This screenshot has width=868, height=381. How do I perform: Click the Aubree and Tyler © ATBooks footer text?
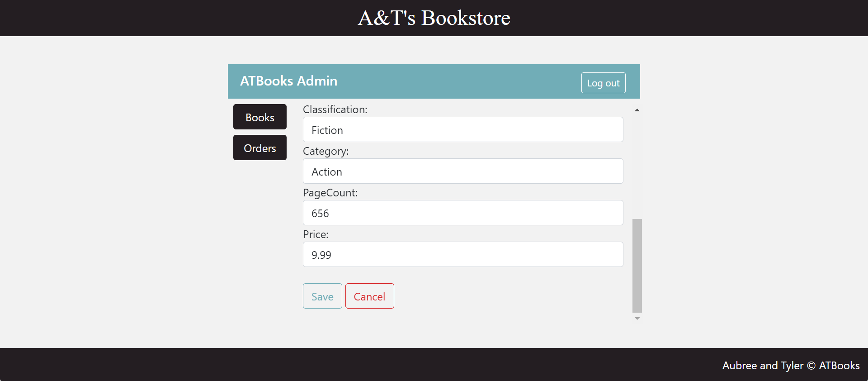(x=791, y=366)
